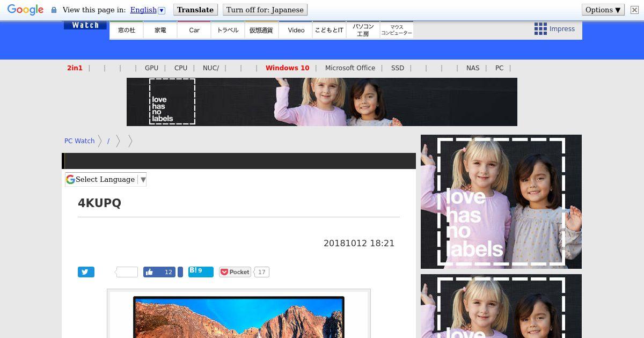644x338 pixels.
Task: Click the 2in1 topic link
Action: (x=75, y=68)
